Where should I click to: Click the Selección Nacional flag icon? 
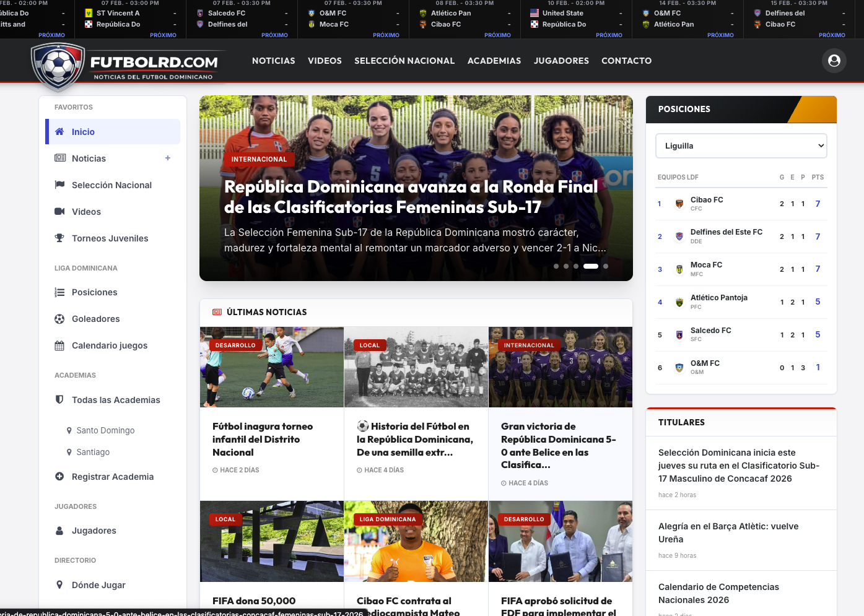tap(58, 184)
